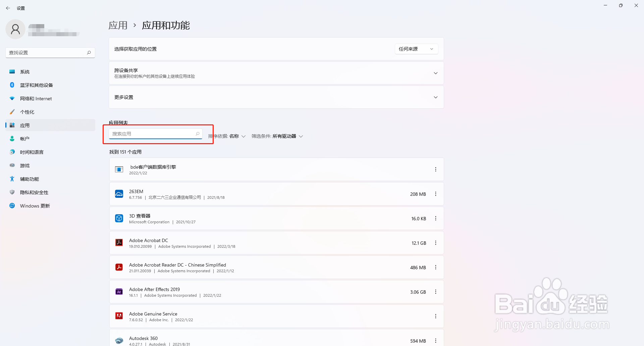The width and height of the screenshot is (644, 346).
Task: Click the 系统 monitor icon
Action: click(12, 71)
